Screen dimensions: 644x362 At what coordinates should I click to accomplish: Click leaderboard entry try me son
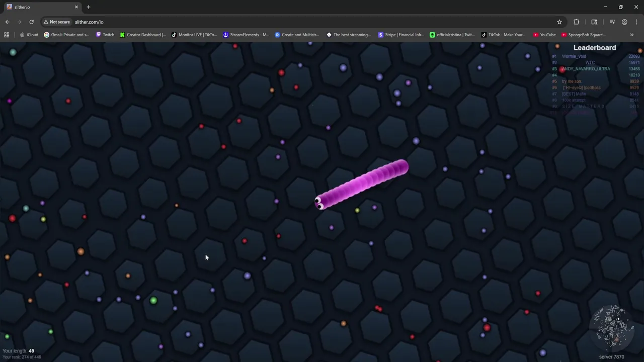coord(572,81)
